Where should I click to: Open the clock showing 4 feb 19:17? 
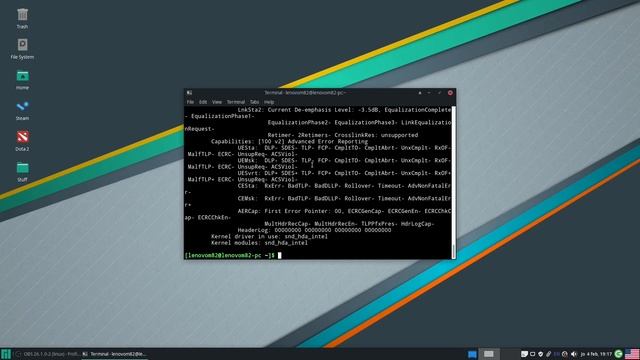[x=596, y=354]
